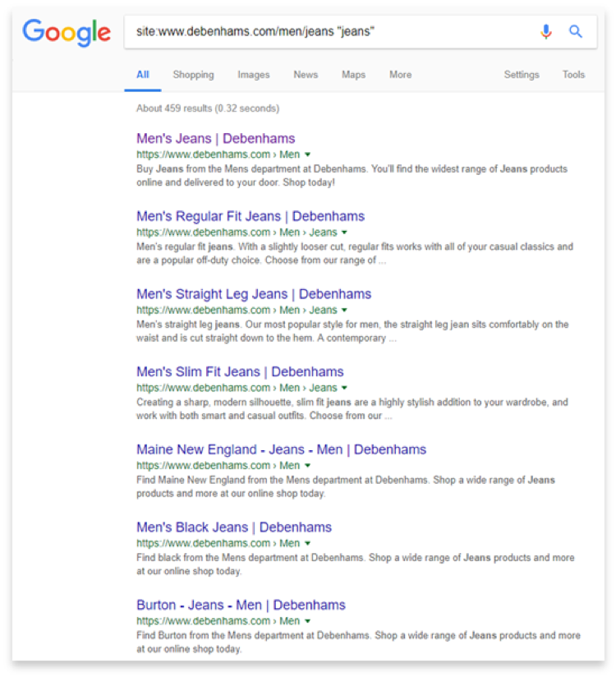Click green URL under Men's Straight Leg Jeans
This screenshot has width=616, height=677.
click(x=237, y=310)
